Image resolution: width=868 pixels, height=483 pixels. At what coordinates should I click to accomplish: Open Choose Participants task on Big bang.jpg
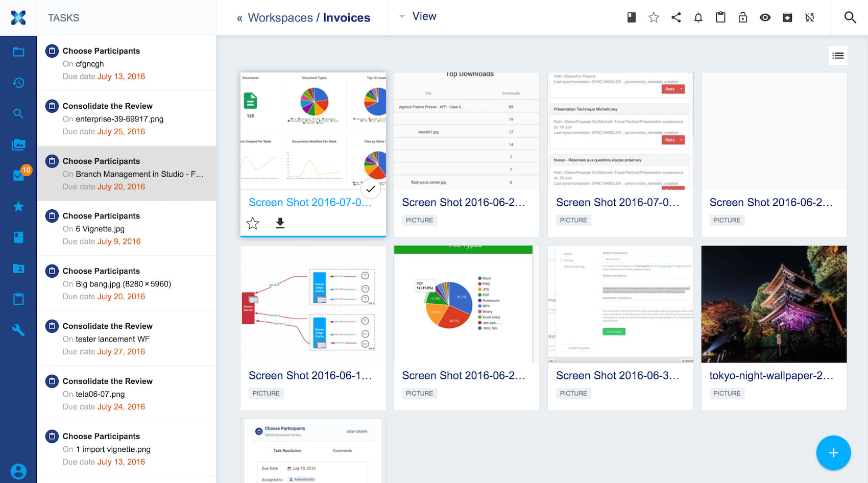(x=127, y=283)
